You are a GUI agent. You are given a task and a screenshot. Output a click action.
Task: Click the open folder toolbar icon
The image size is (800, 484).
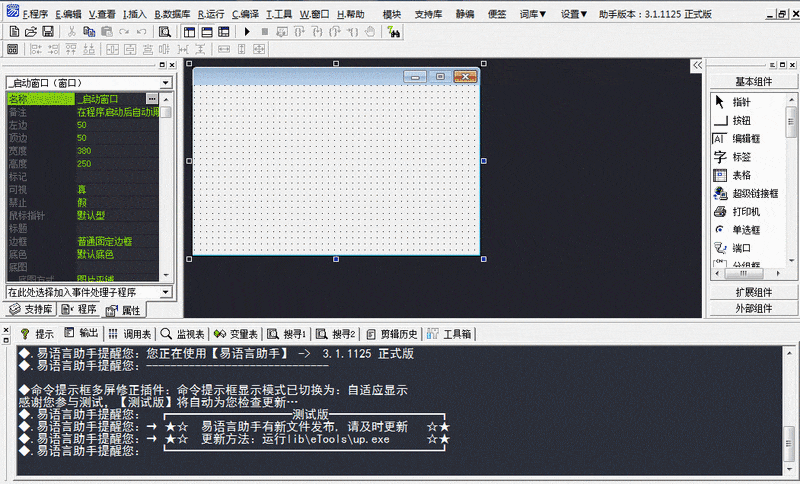31,32
